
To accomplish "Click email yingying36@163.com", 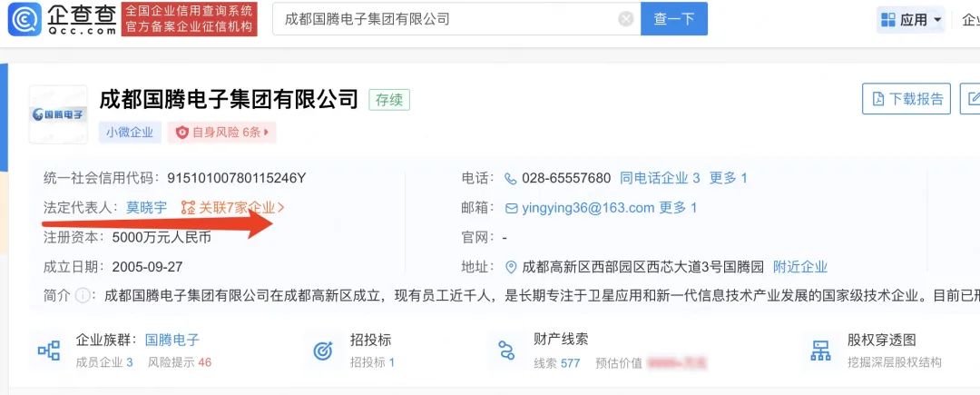I will point(587,208).
